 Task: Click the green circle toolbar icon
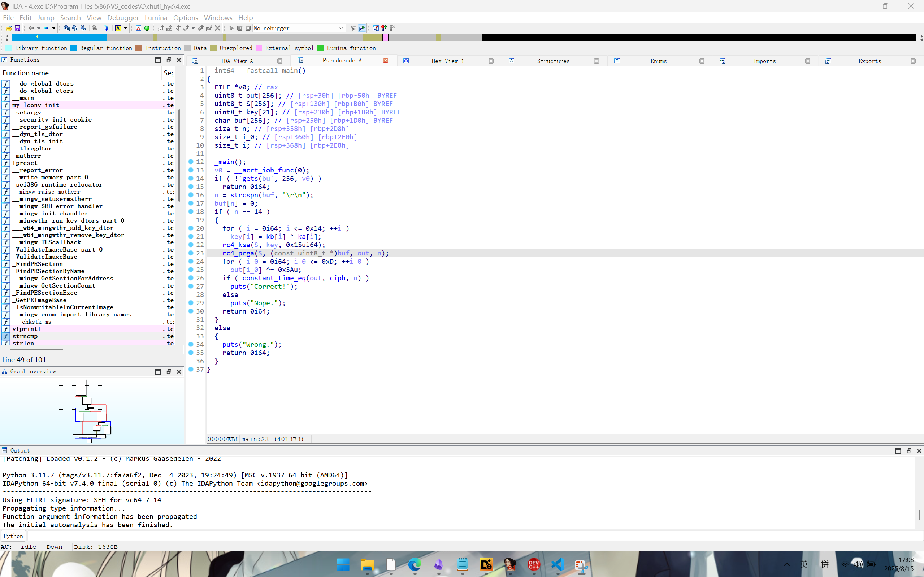tap(147, 28)
